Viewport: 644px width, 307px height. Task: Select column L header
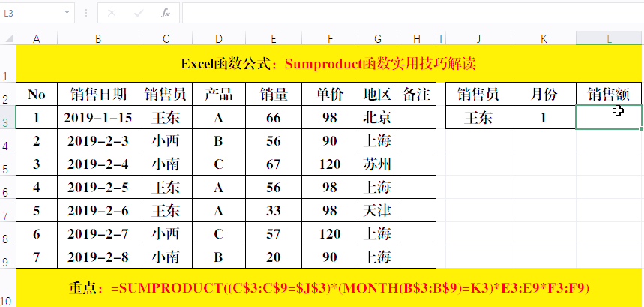tap(610, 38)
